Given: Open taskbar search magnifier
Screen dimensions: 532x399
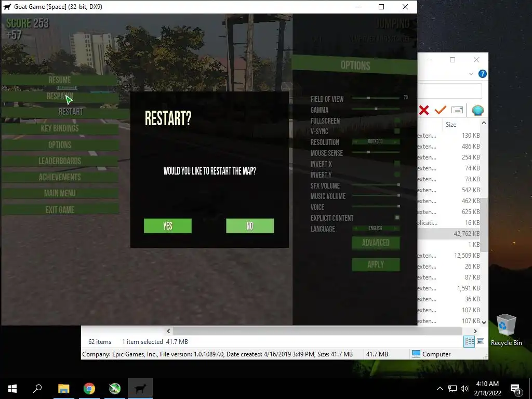Looking at the screenshot, I should coord(37,389).
